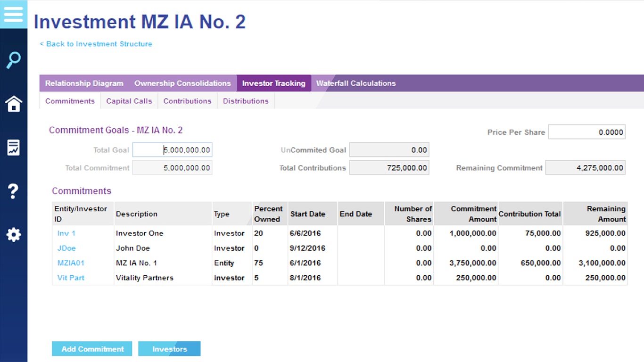The height and width of the screenshot is (362, 644).
Task: Select the Search icon in the sidebar
Action: coord(13,60)
